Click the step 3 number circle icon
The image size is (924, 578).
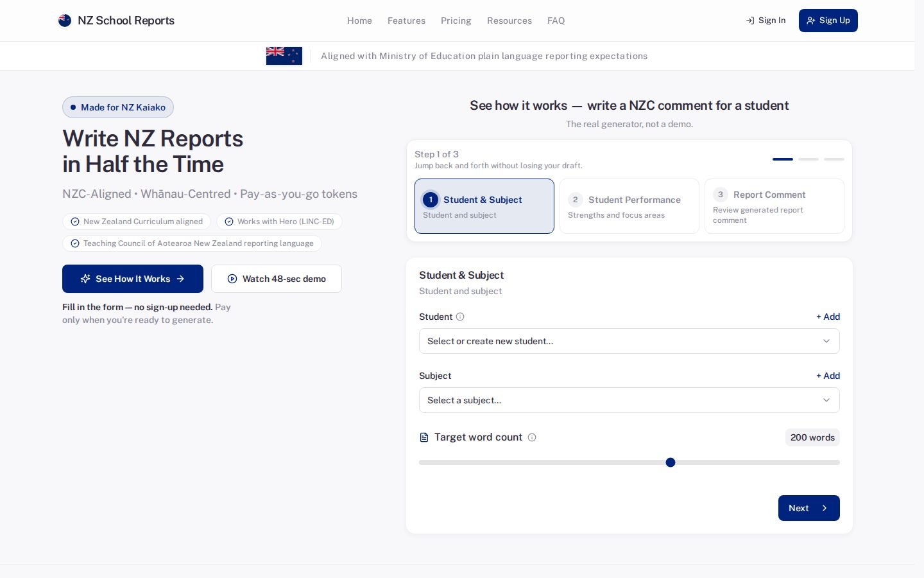[721, 195]
